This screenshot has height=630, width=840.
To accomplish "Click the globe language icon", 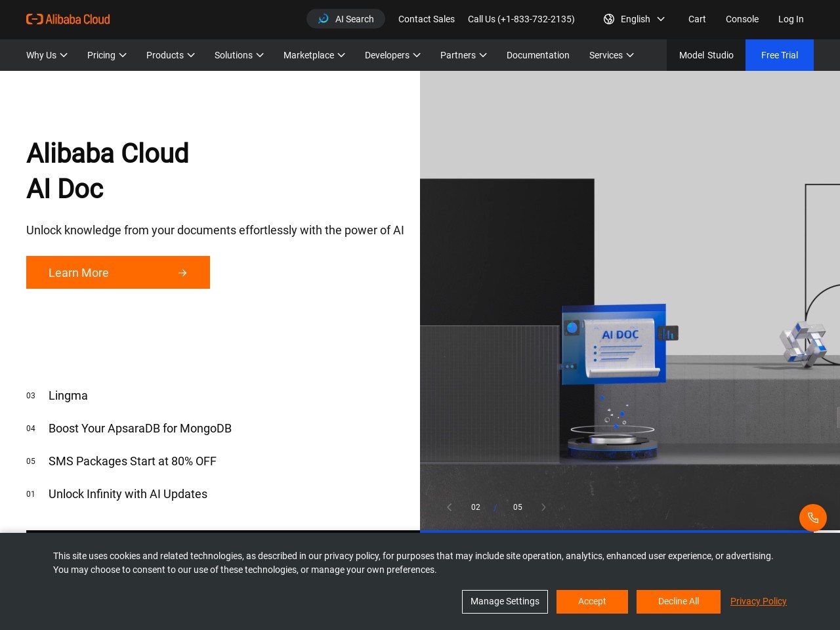I will [x=609, y=19].
